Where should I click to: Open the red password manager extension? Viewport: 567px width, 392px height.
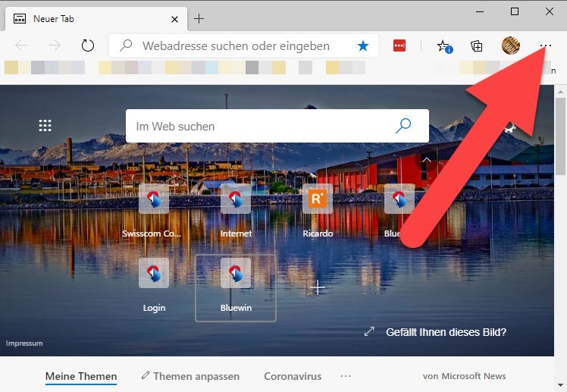(399, 45)
